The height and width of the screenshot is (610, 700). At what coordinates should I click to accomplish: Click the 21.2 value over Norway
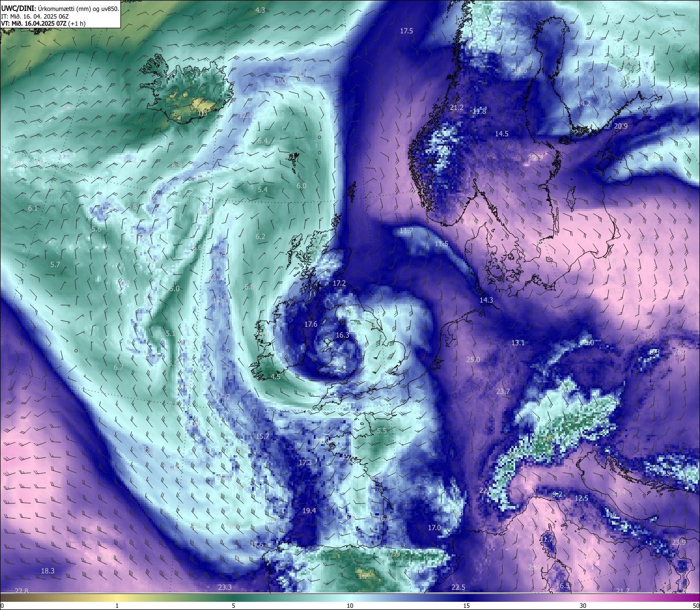457,108
